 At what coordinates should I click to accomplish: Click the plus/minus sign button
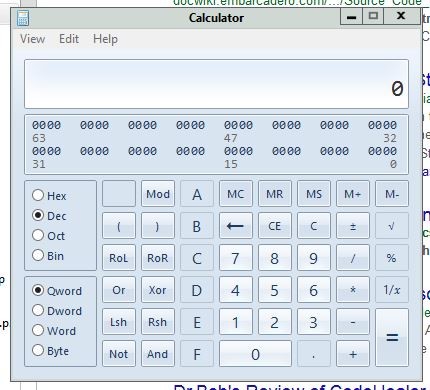point(353,226)
